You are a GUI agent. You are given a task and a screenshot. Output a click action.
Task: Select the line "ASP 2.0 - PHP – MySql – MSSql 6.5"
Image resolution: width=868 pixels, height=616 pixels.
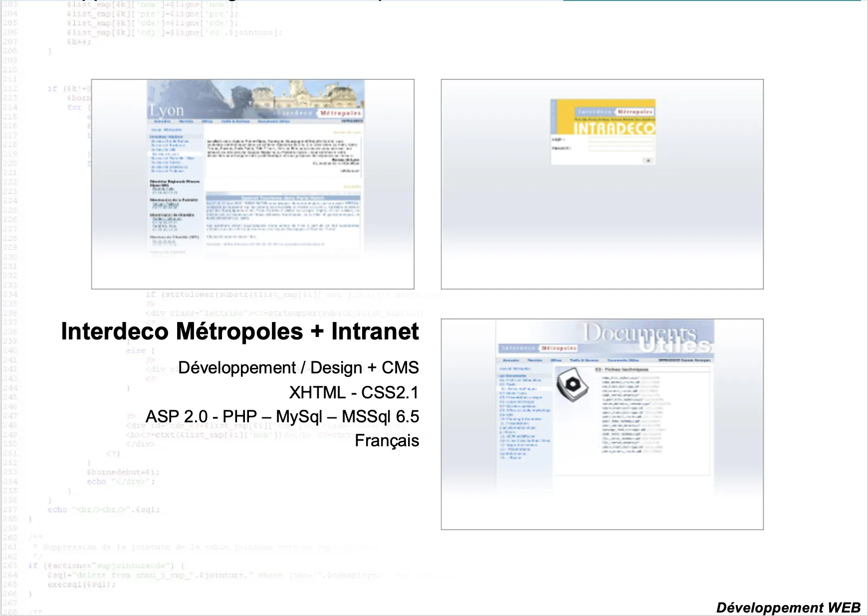[x=282, y=416]
